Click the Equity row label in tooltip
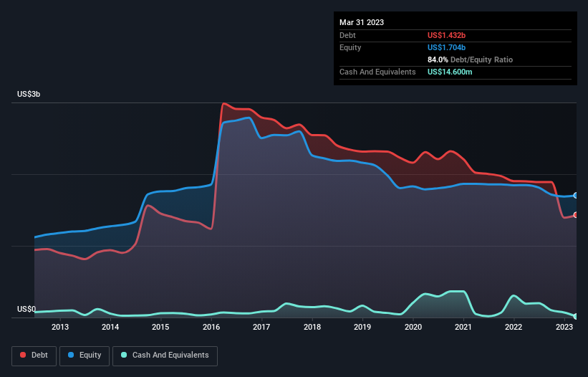This screenshot has width=588, height=377. point(350,47)
